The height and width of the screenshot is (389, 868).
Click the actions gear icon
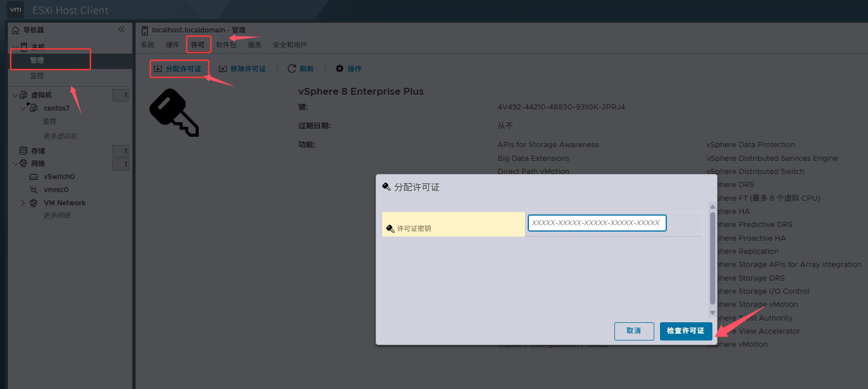(x=340, y=68)
